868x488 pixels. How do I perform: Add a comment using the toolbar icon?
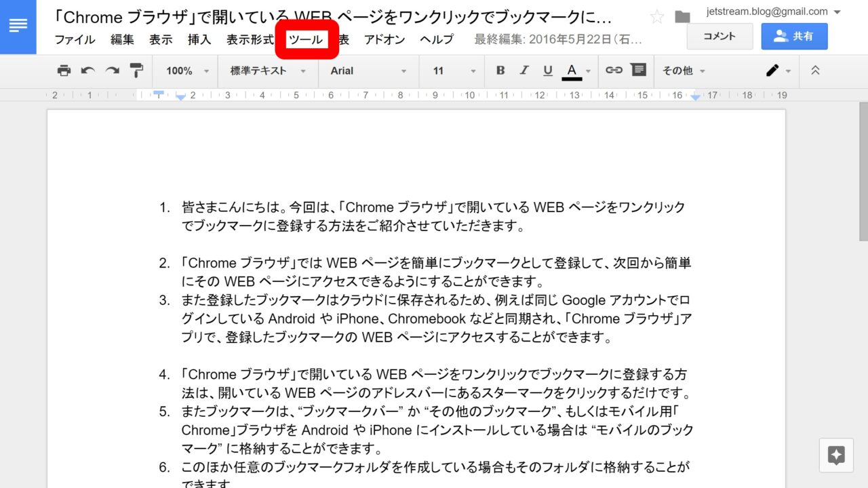tap(638, 70)
